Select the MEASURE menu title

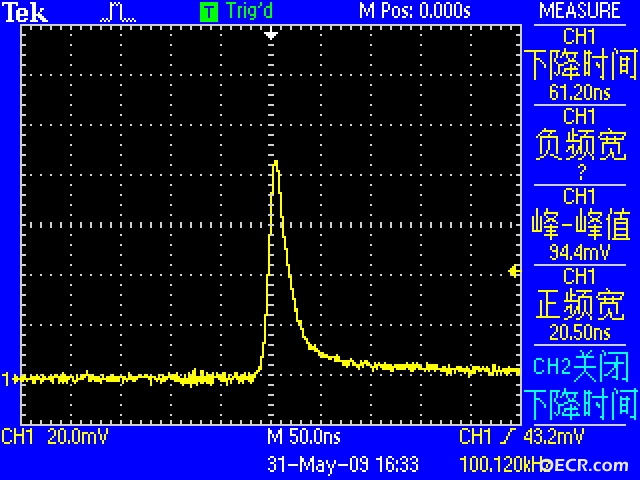(x=580, y=11)
